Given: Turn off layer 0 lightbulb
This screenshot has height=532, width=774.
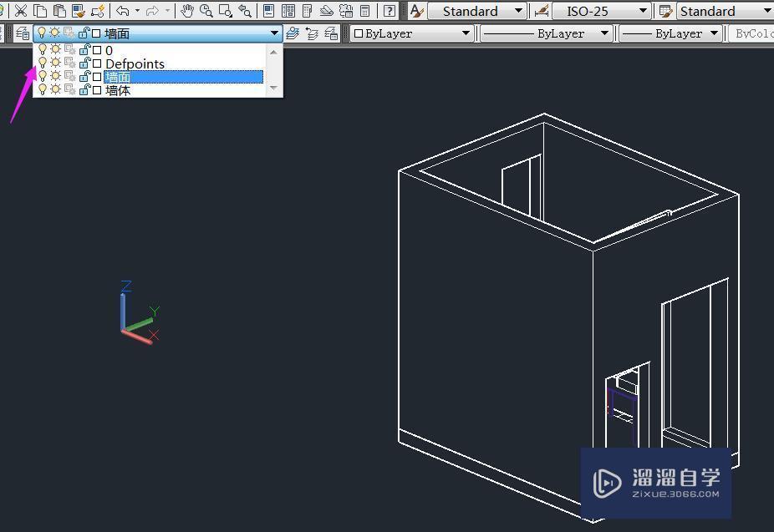Looking at the screenshot, I should tap(43, 49).
